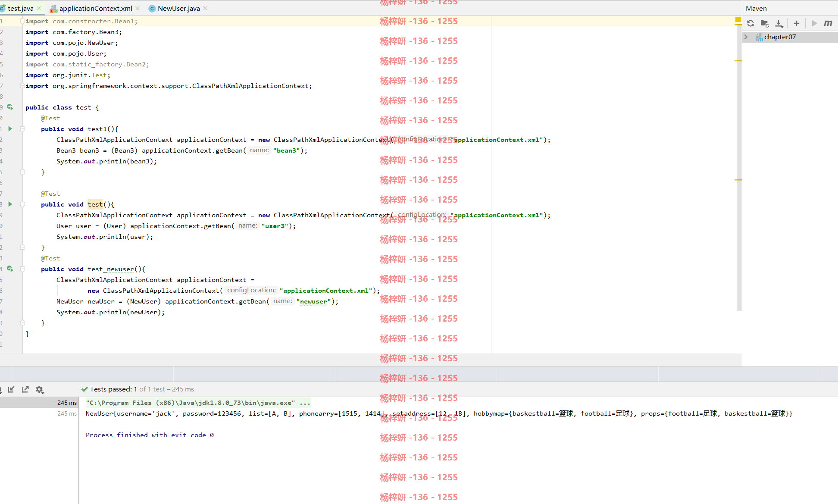Click the upper yellow warning stripe marker

click(738, 61)
